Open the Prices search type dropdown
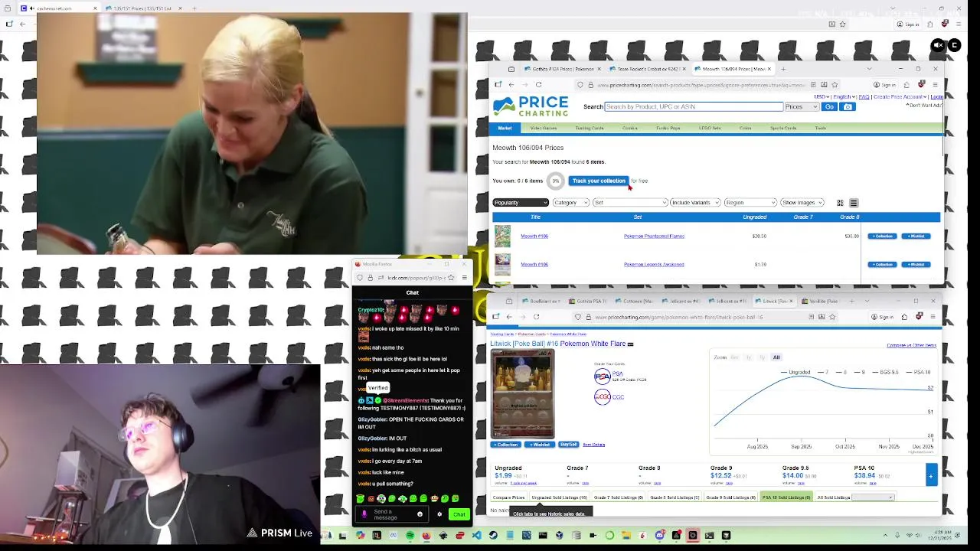Viewport: 980px width, 551px height. point(802,107)
